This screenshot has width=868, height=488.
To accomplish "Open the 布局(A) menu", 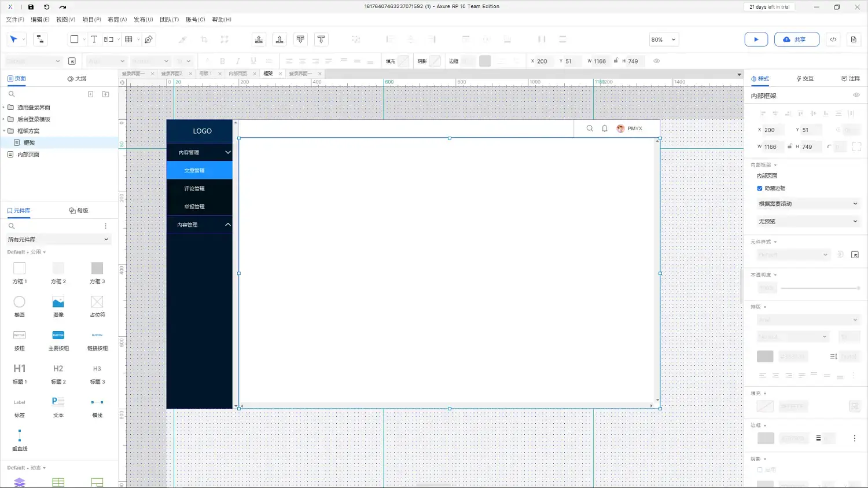I will coord(117,20).
